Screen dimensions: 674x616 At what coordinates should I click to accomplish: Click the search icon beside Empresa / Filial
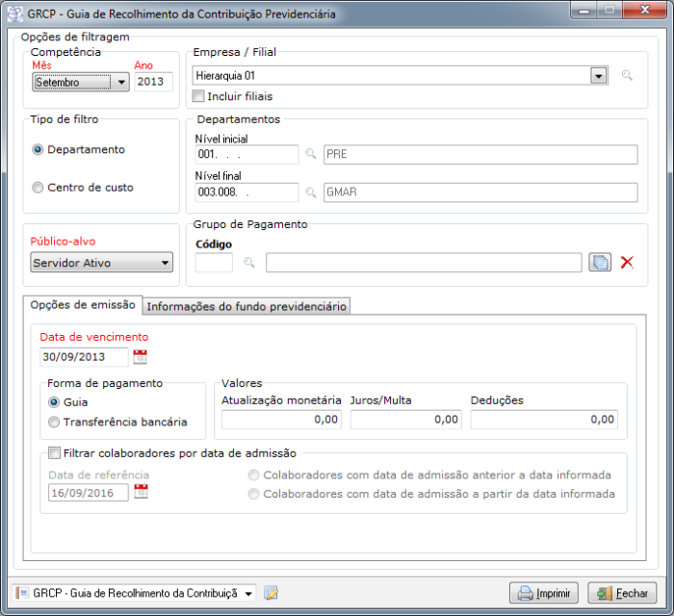[627, 75]
